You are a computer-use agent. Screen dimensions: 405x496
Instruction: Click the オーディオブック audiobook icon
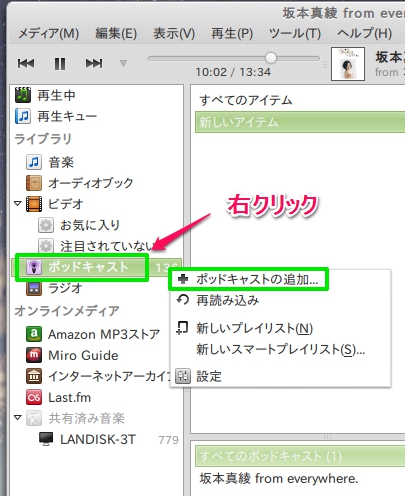coord(34,183)
